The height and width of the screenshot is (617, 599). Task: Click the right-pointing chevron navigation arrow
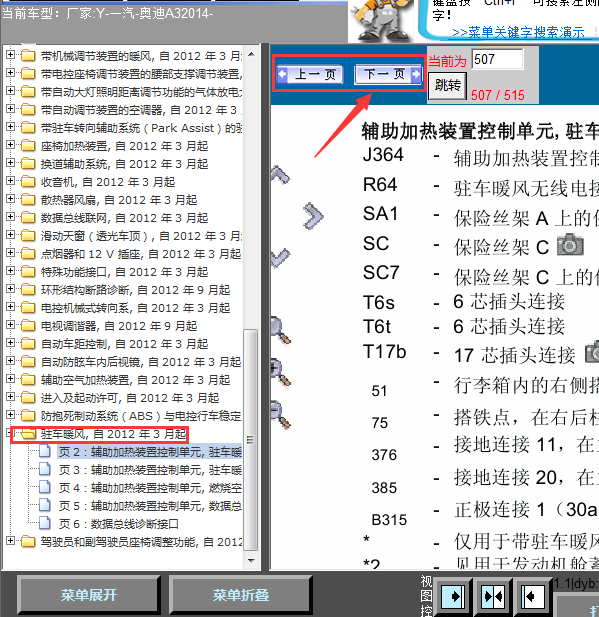coord(313,216)
